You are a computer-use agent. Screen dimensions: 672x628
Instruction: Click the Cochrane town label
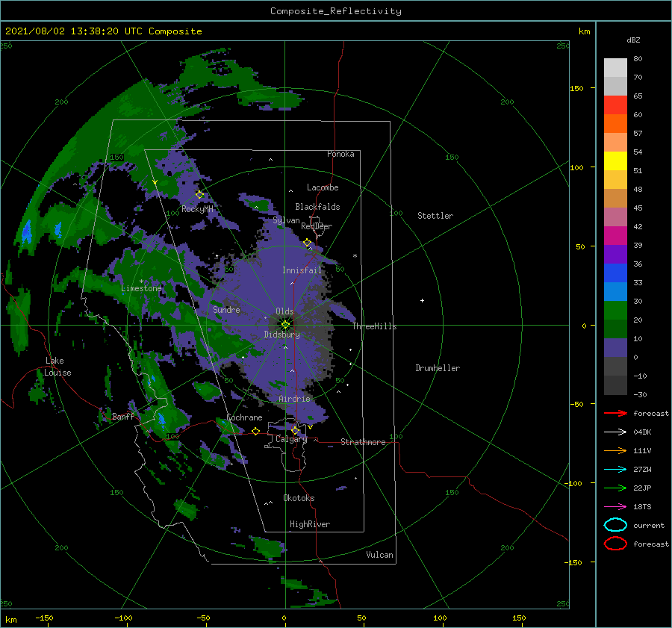coord(244,417)
